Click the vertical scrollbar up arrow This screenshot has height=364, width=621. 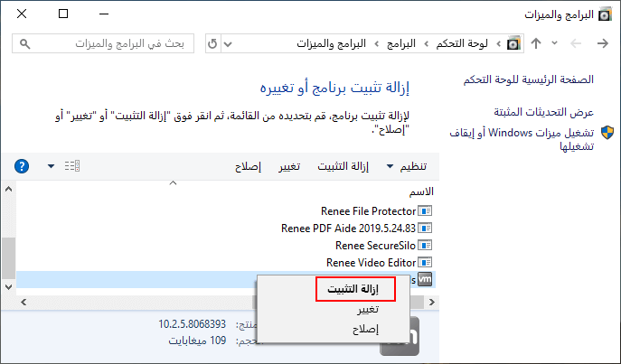pos(8,190)
